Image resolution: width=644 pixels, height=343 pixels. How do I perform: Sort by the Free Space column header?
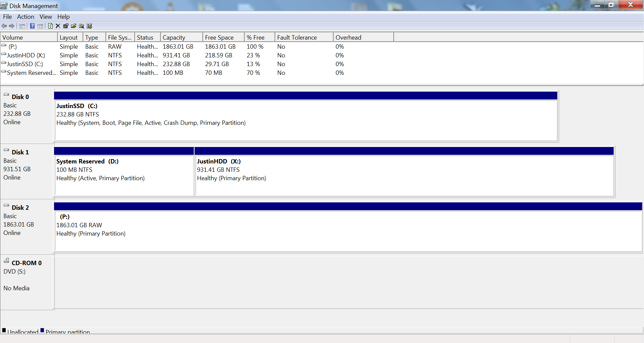[x=224, y=37]
